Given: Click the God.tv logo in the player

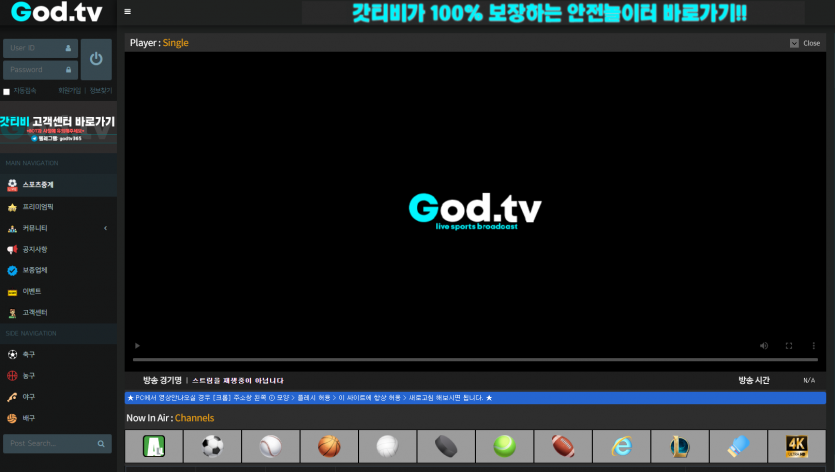Looking at the screenshot, I should pos(475,211).
